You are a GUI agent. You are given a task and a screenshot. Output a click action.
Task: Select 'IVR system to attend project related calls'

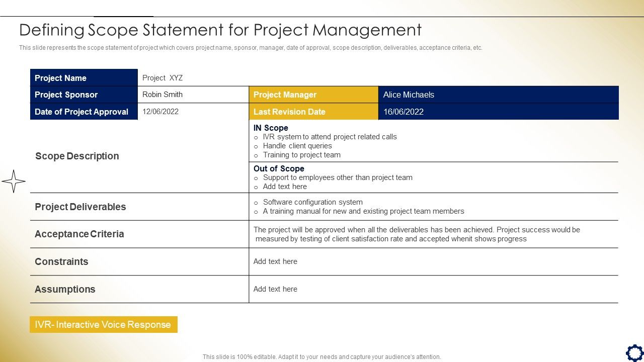pos(330,137)
